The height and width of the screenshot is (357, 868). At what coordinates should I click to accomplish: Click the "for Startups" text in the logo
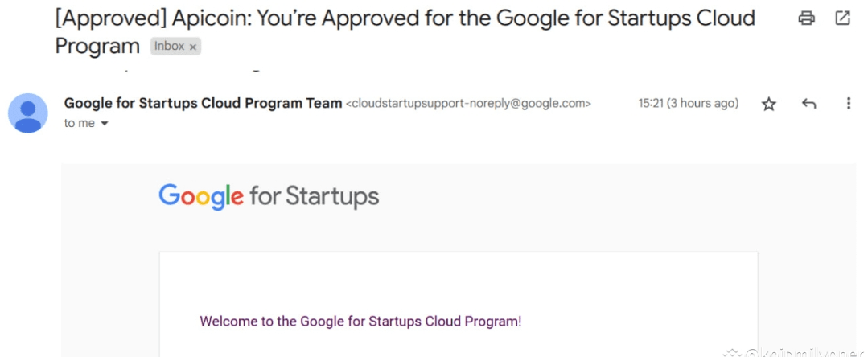(314, 196)
